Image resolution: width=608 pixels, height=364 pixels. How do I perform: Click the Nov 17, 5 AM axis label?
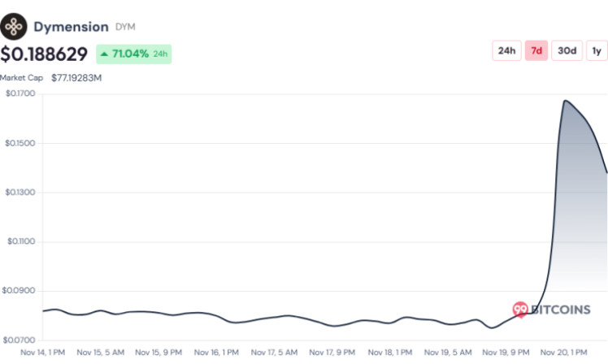(275, 353)
